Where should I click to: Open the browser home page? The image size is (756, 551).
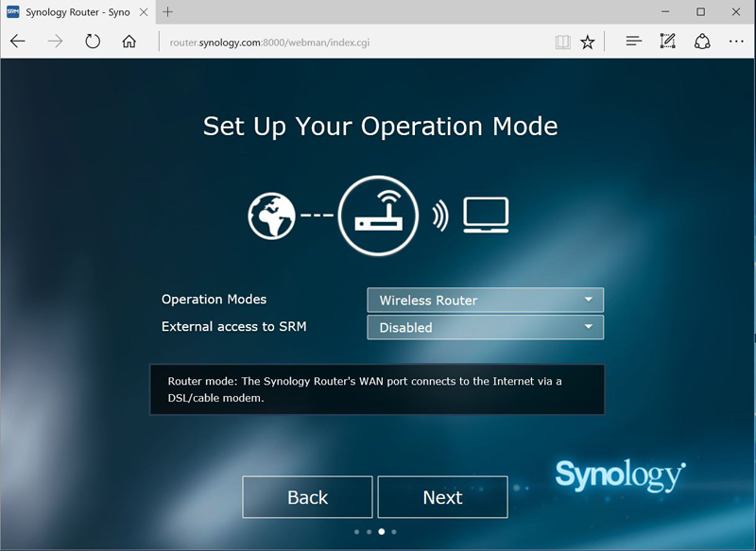point(129,42)
